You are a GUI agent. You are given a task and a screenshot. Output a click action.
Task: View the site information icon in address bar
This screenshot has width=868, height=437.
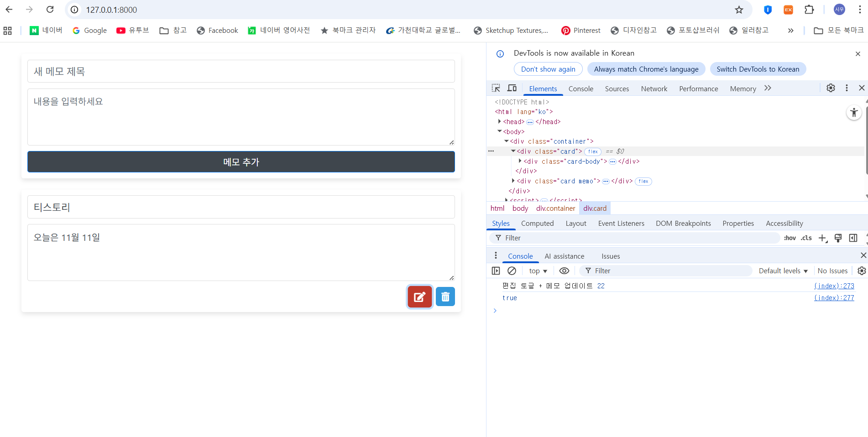pyautogui.click(x=74, y=10)
